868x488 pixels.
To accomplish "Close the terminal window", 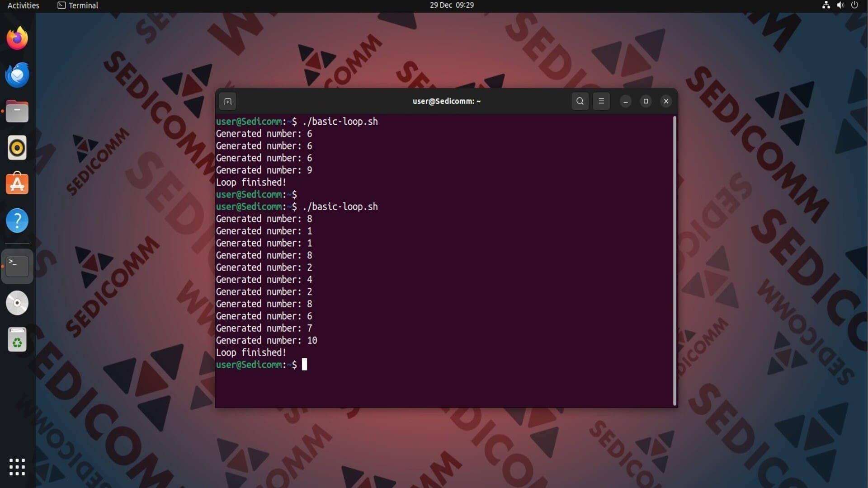I will coord(666,101).
